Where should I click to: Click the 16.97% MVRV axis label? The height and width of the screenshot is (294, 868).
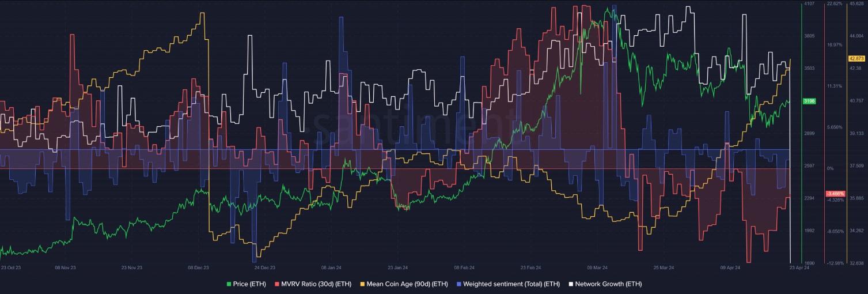point(835,44)
